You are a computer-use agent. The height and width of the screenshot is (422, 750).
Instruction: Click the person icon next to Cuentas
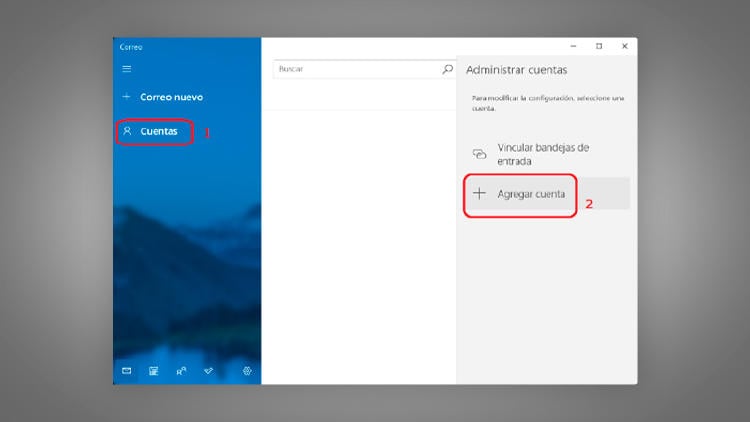point(127,131)
